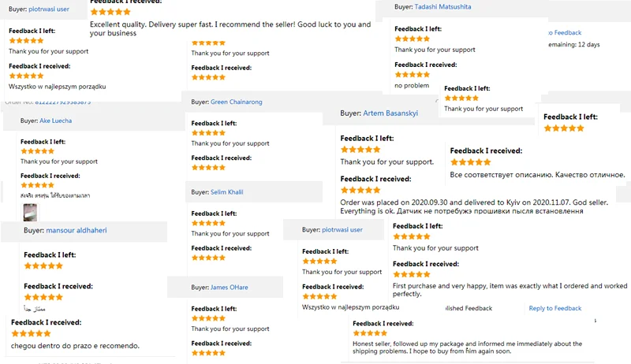
Task: Go to Selim Khalli's buyer page
Action: (227, 192)
